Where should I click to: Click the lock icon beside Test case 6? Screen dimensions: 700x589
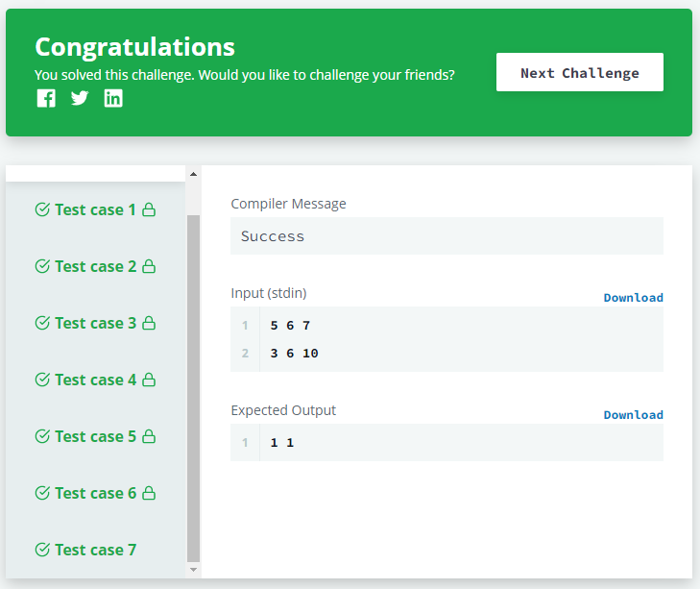pyautogui.click(x=149, y=493)
